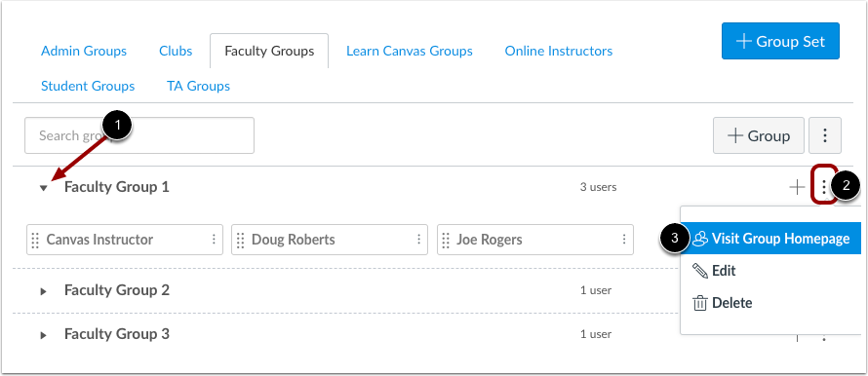Open the Learn Canvas Groups tab
868x376 pixels.
(x=410, y=52)
